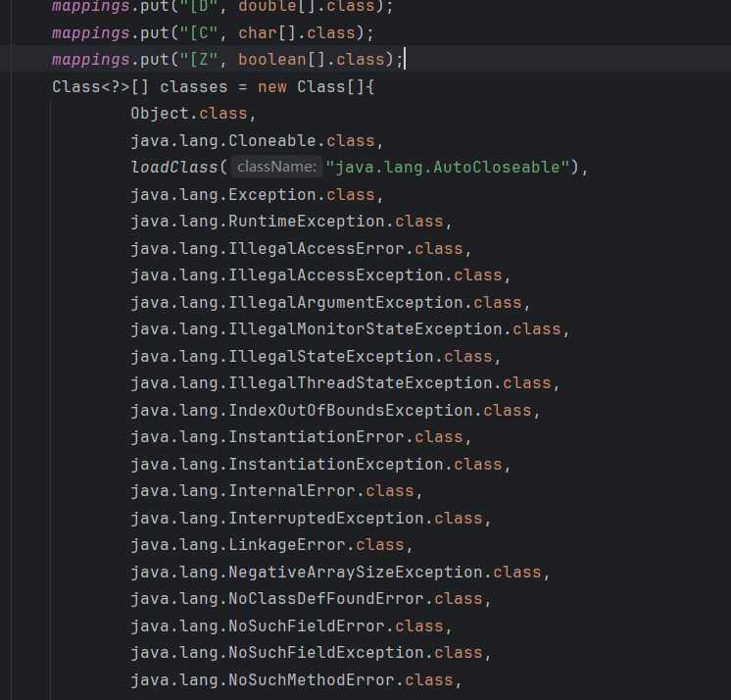Place cursor on Object.class line

[x=188, y=114]
